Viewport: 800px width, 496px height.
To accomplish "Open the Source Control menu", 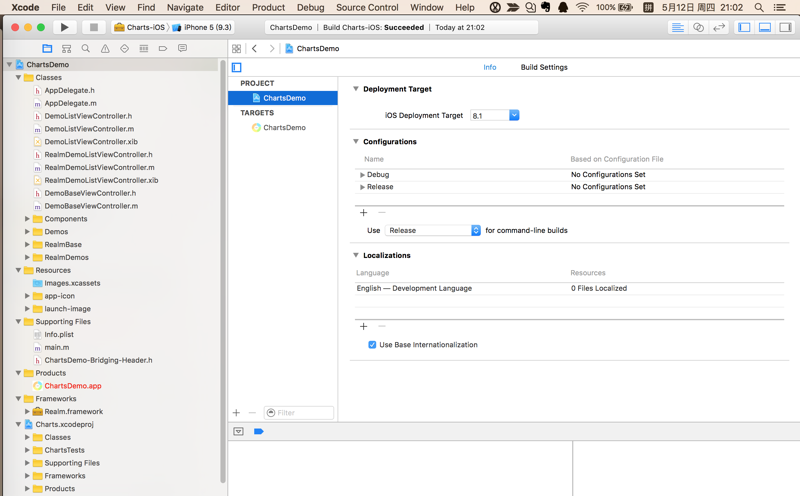I will click(x=367, y=7).
